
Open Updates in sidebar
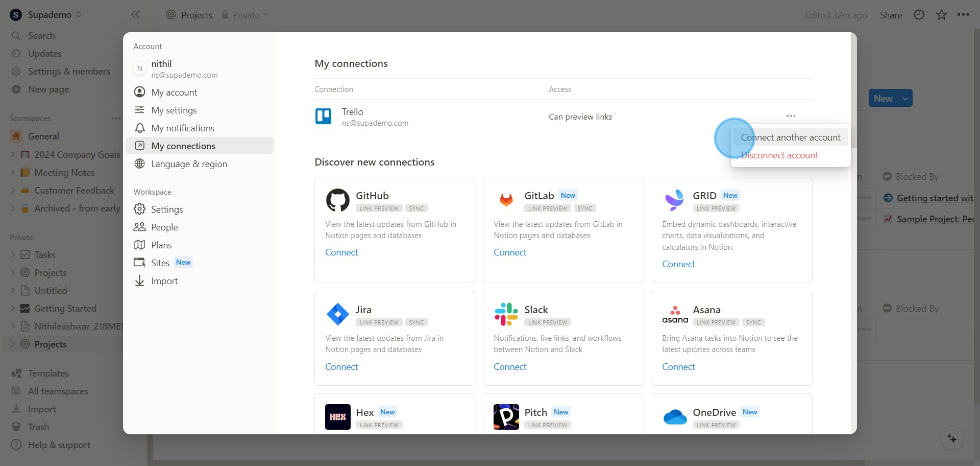pyautogui.click(x=44, y=54)
